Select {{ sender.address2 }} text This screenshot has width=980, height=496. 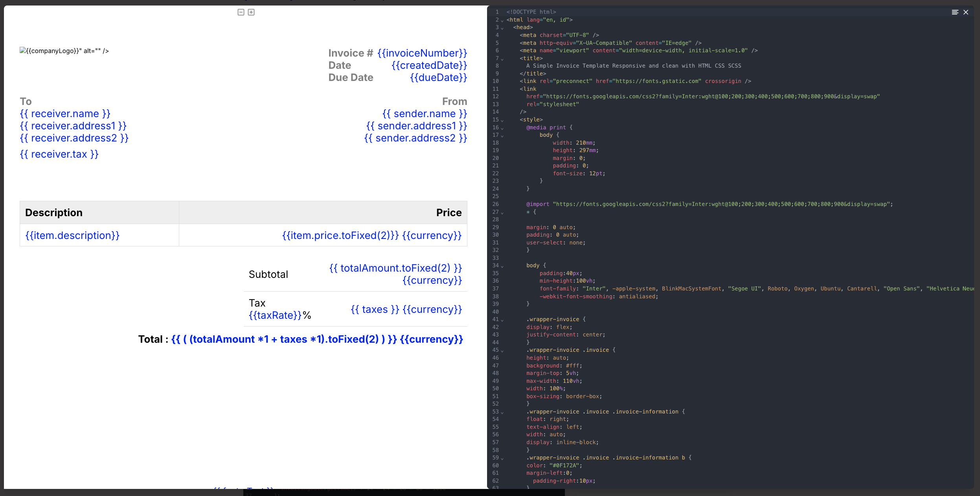416,138
